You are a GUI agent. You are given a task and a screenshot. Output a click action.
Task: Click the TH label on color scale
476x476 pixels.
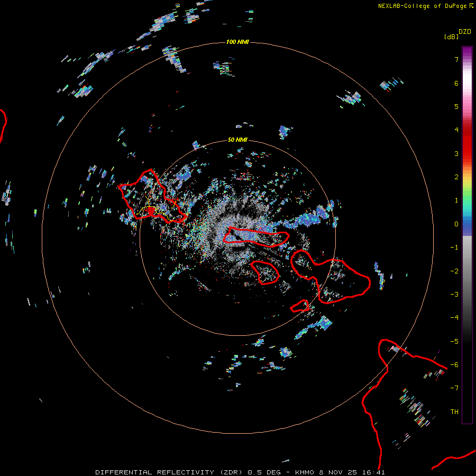point(454,412)
